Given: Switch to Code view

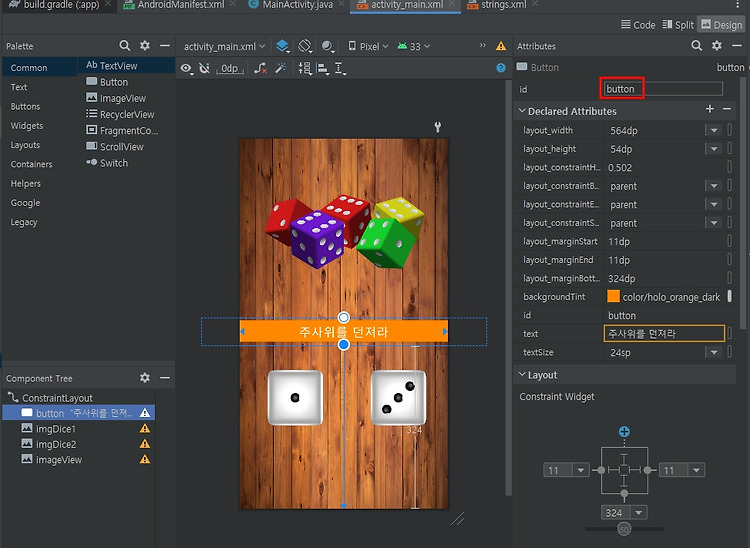Looking at the screenshot, I should point(638,25).
